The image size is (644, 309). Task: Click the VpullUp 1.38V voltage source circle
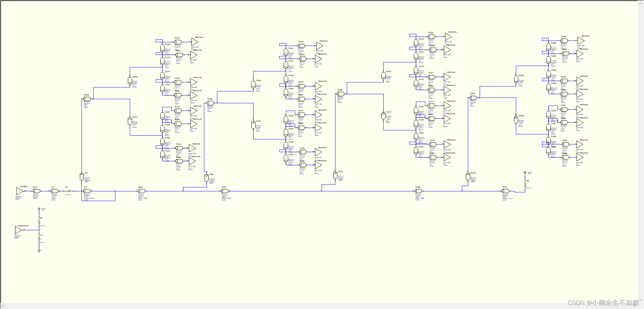39,209
